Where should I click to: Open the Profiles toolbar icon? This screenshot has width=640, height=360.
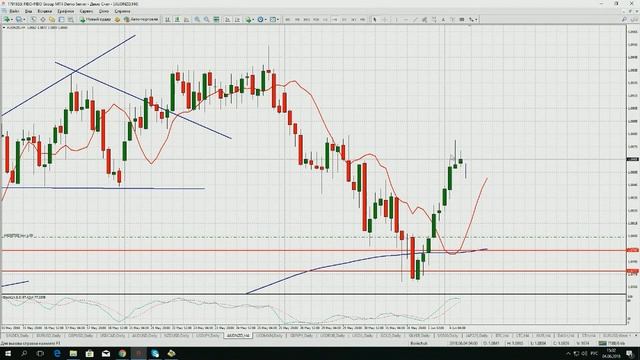(x=18, y=19)
